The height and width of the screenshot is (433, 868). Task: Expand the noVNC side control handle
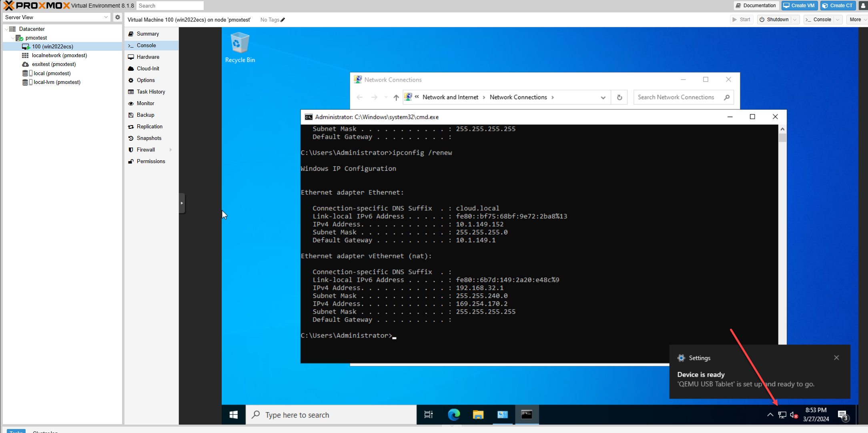[x=182, y=203]
